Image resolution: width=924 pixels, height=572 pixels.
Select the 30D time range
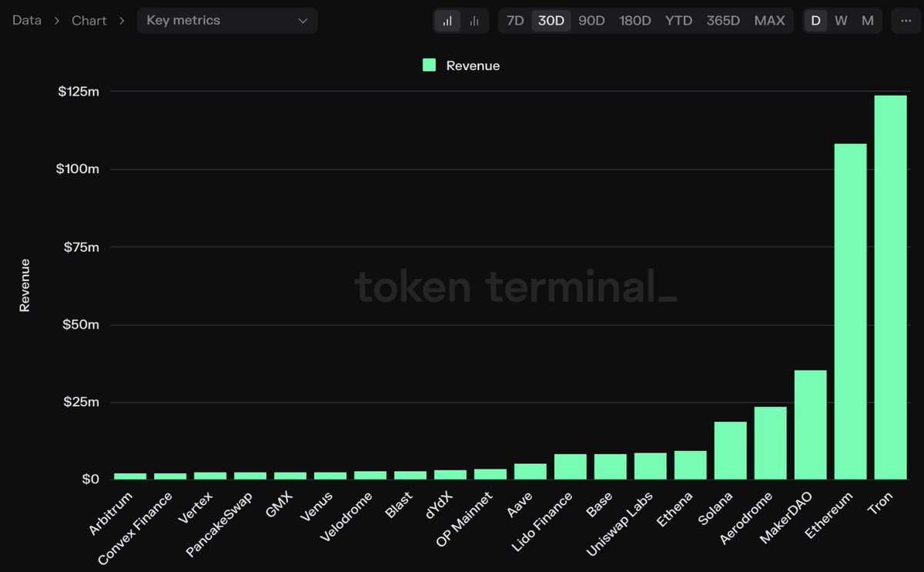pos(551,21)
